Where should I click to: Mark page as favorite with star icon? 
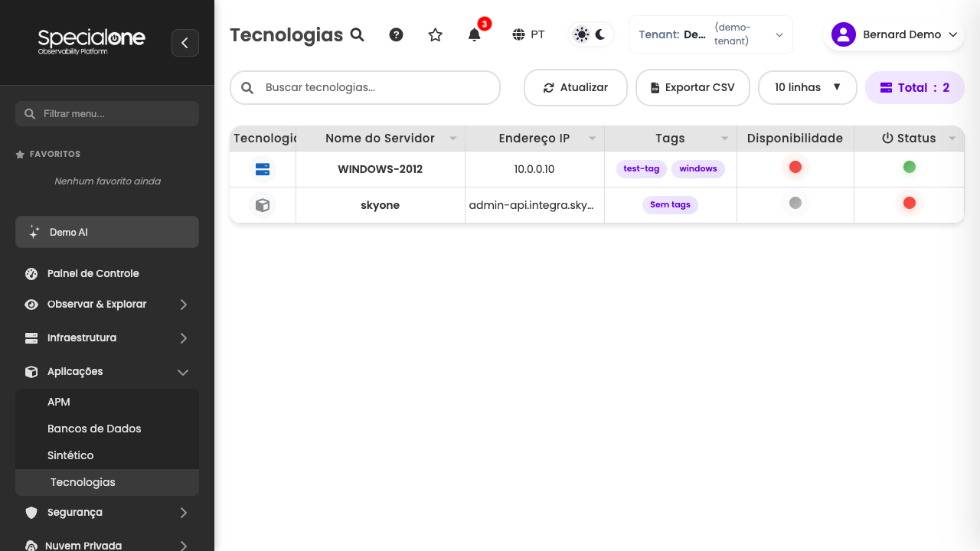[x=436, y=34]
